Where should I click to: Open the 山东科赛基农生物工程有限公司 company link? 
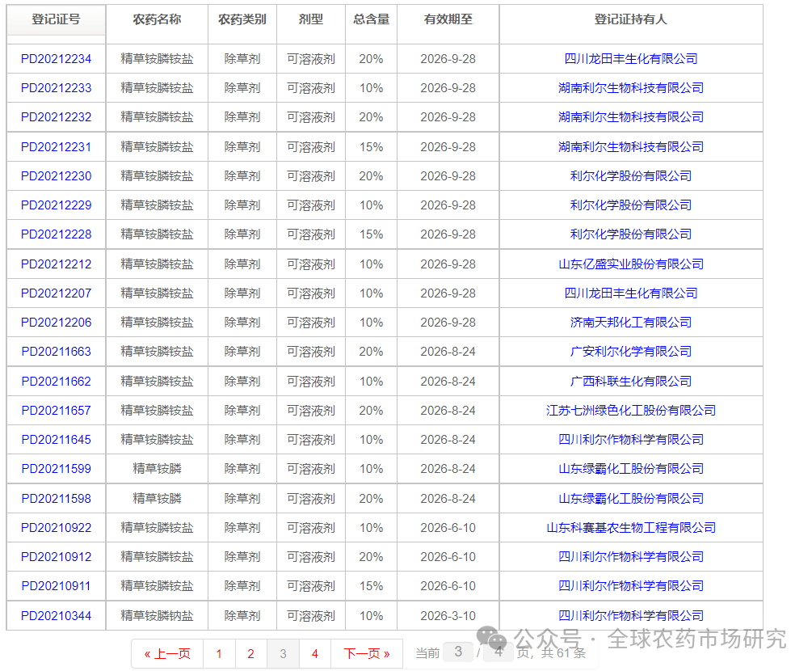click(629, 527)
